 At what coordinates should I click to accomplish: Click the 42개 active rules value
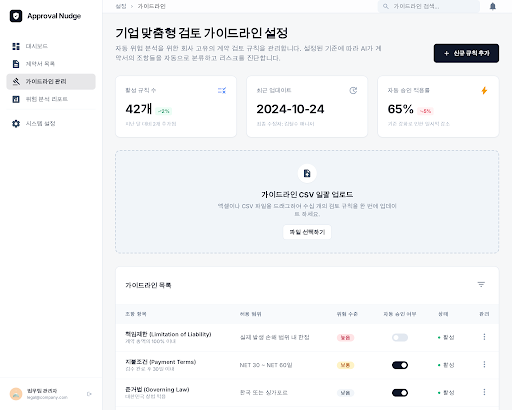(138, 109)
